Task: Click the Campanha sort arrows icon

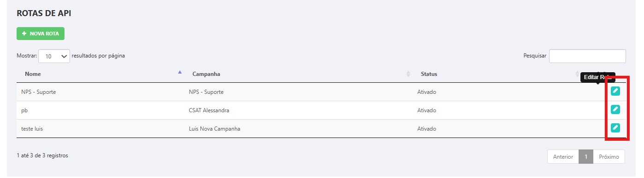Action: [x=408, y=74]
